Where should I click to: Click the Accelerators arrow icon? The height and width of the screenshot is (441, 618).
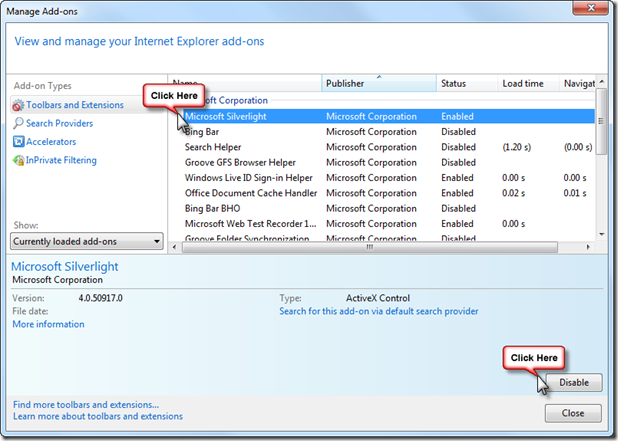(x=18, y=141)
